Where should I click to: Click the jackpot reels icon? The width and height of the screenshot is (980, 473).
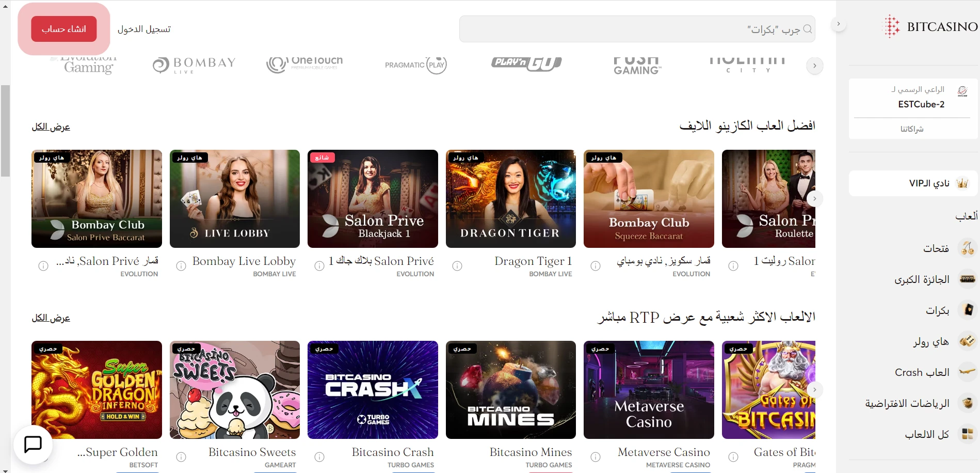coord(968,279)
